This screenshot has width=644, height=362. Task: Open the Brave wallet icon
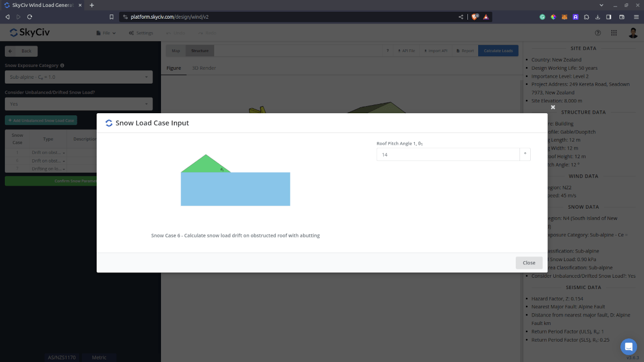click(622, 17)
